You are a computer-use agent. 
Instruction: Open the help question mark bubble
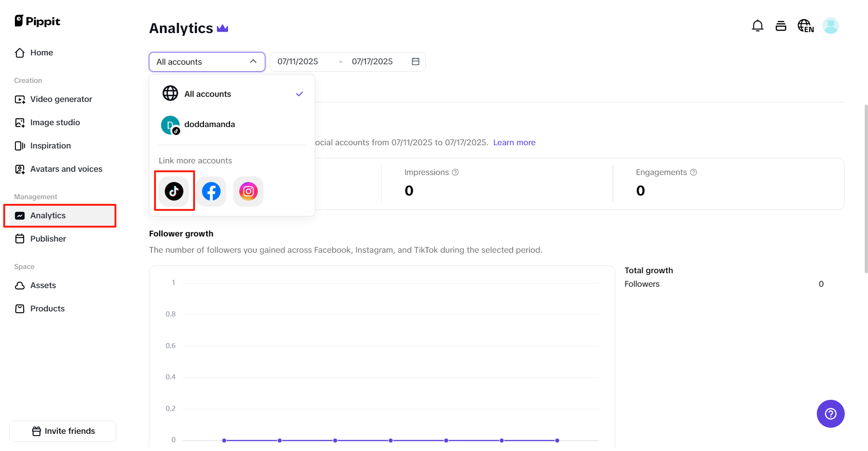(x=830, y=414)
